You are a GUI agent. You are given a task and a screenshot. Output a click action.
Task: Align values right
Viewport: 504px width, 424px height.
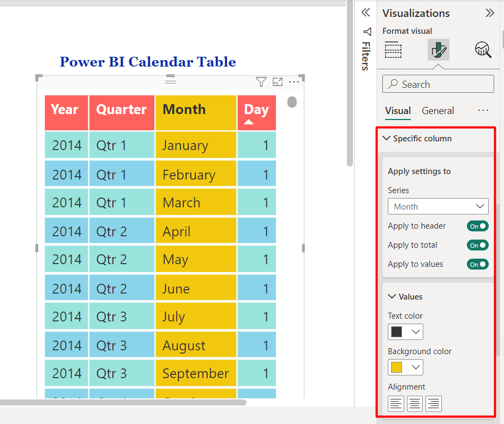click(x=434, y=404)
